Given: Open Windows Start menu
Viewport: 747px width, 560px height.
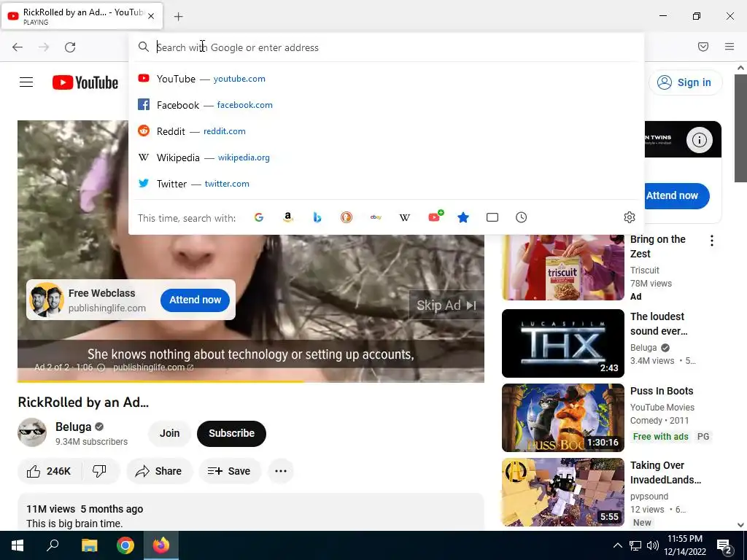Looking at the screenshot, I should (x=18, y=545).
